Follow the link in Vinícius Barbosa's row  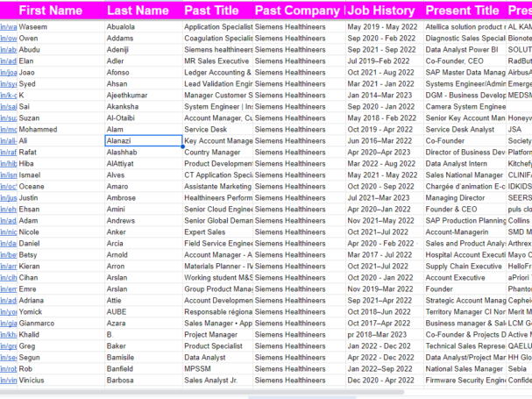(8, 381)
